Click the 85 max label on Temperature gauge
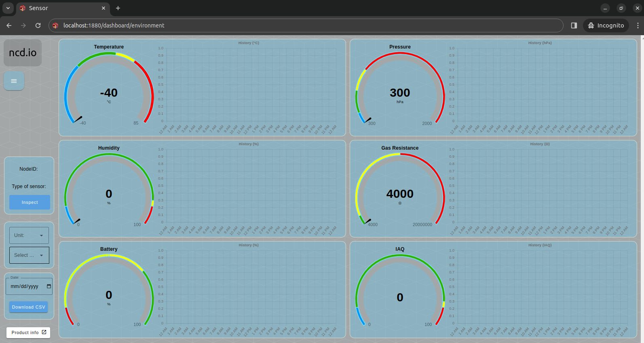 [136, 123]
